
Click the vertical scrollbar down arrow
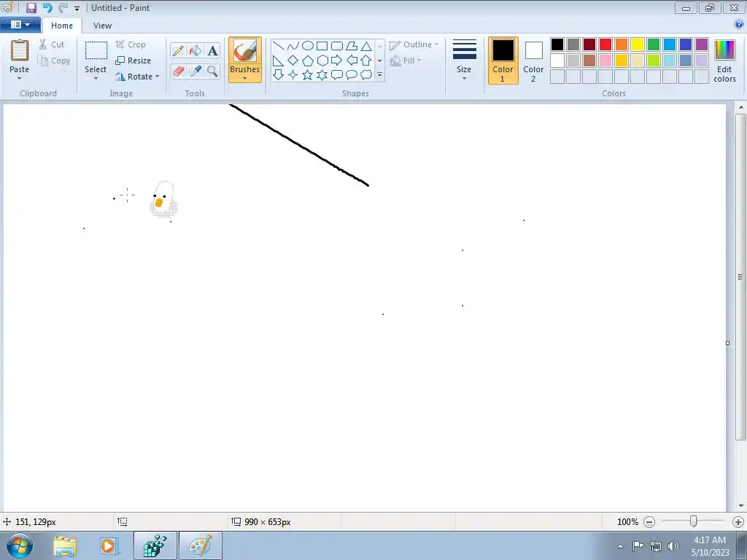[741, 506]
